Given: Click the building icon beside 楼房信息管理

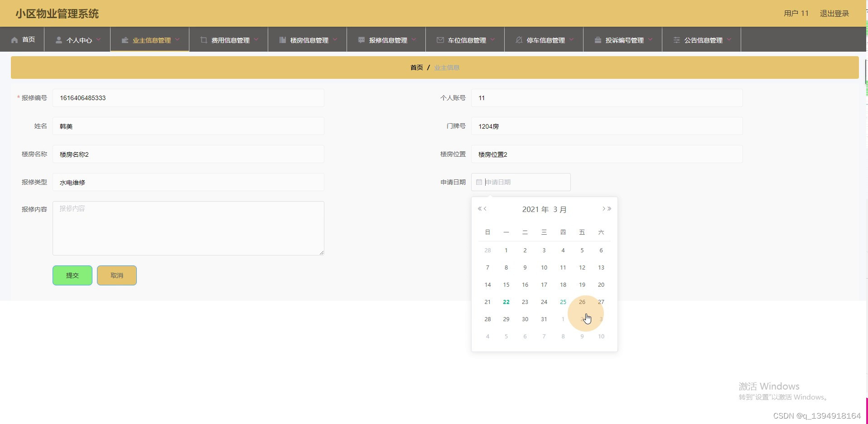Looking at the screenshot, I should pyautogui.click(x=283, y=40).
